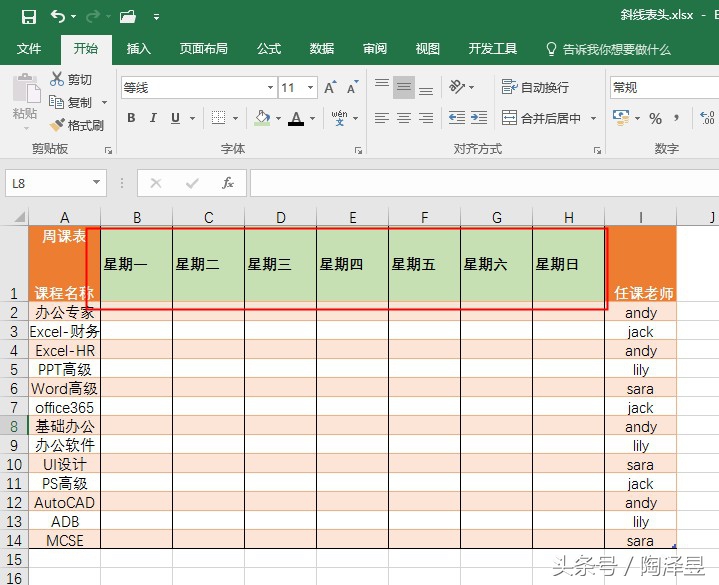Click the Decrease Font Size icon
This screenshot has width=719, height=585.
pos(353,87)
